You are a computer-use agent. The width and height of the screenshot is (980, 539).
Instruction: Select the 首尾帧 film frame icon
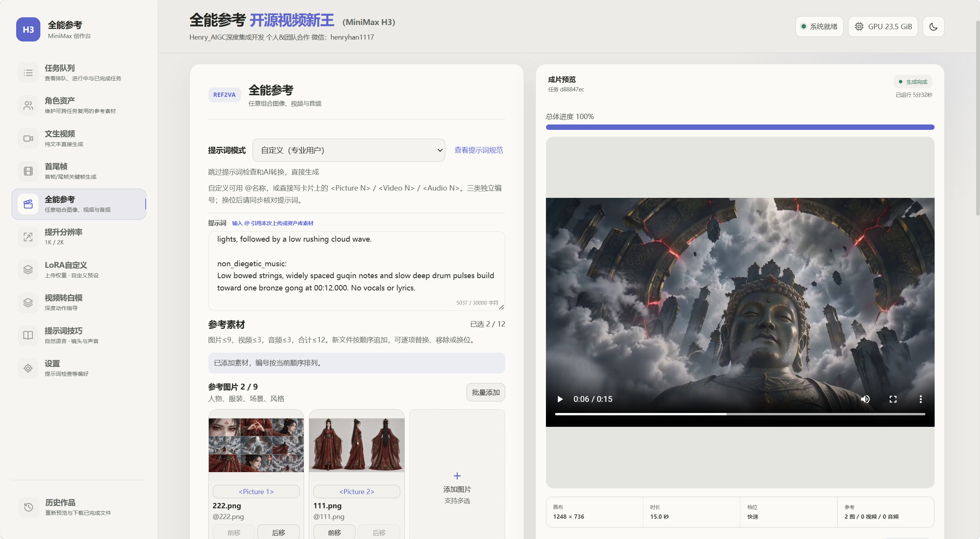pyautogui.click(x=28, y=171)
